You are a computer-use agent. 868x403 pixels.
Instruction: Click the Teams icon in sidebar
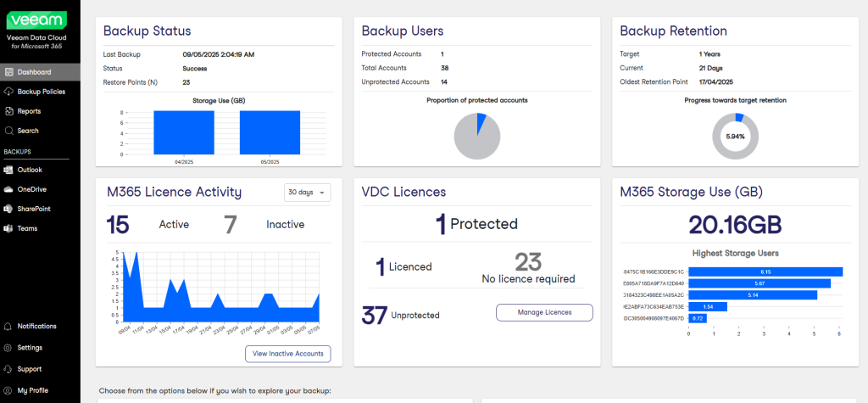[x=8, y=228]
